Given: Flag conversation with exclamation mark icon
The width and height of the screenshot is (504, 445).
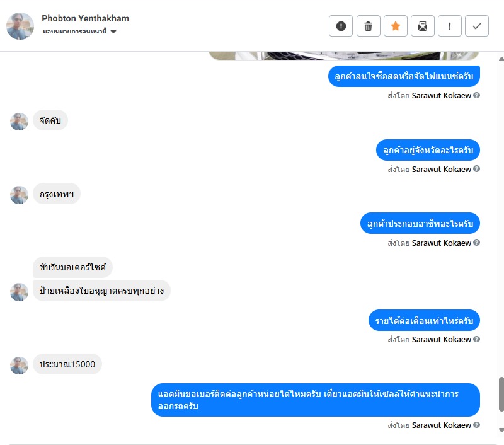Looking at the screenshot, I should [450, 26].
